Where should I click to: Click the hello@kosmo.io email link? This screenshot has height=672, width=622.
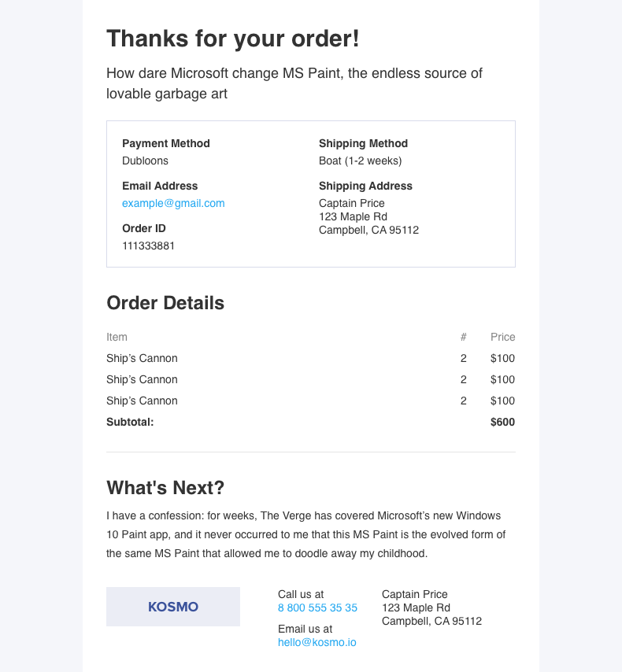pos(317,642)
